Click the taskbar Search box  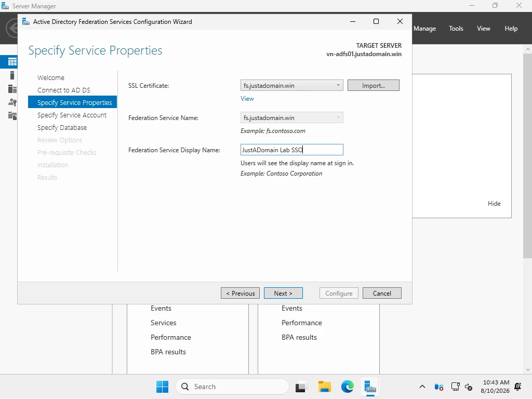pos(232,387)
